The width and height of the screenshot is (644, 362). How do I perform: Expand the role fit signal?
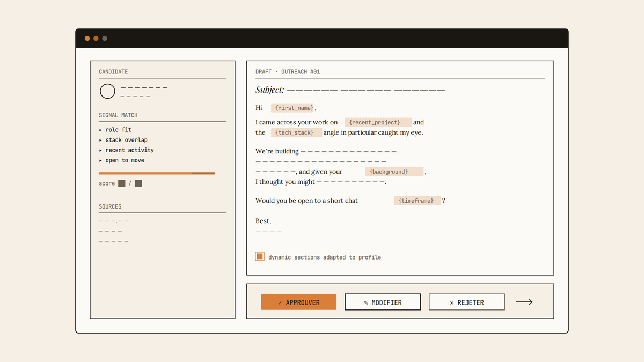click(x=115, y=130)
